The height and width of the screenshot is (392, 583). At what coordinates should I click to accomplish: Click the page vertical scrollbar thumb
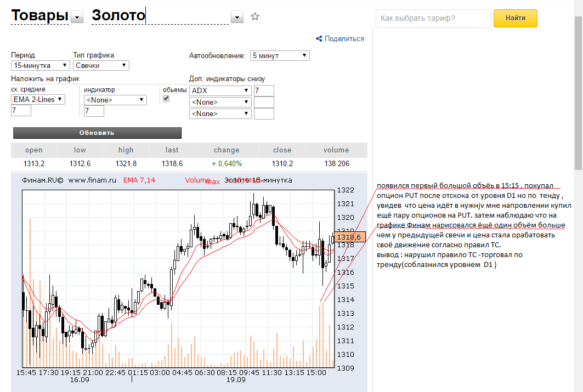point(578,93)
